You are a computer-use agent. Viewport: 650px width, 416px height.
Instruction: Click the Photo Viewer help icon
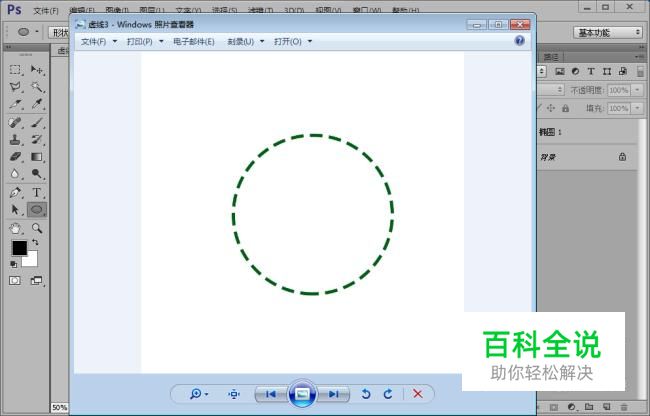pos(519,41)
